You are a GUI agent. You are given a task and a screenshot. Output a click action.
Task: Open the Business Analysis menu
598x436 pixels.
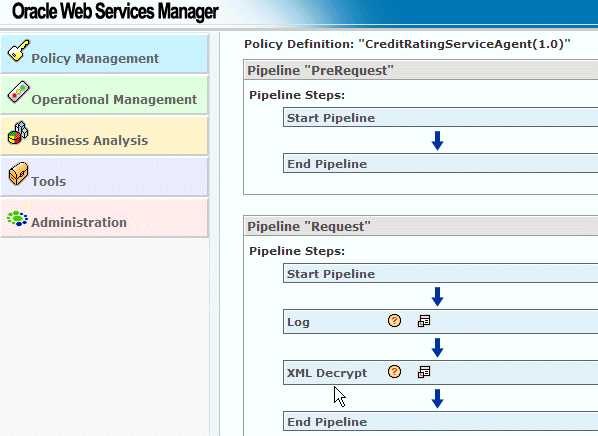[104, 135]
